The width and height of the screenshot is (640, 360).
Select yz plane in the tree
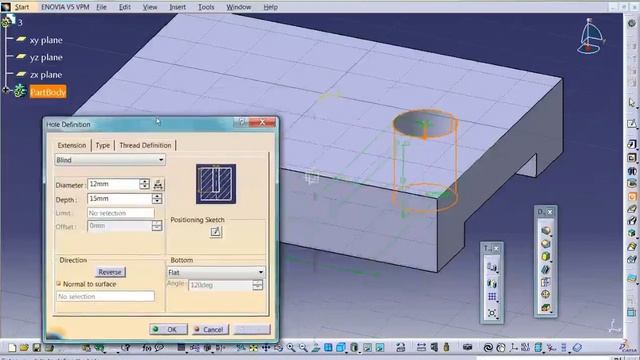coord(46,58)
